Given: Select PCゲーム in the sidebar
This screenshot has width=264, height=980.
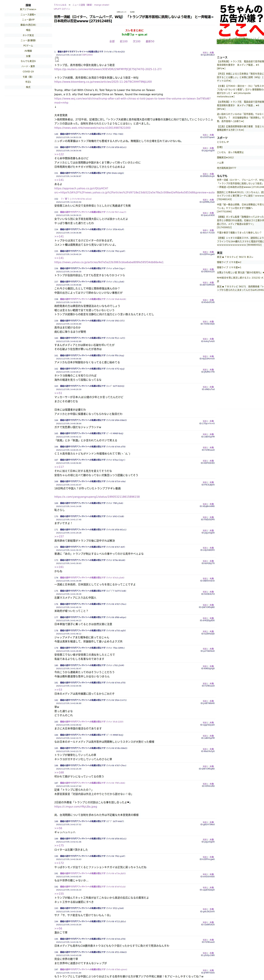Looking at the screenshot, I should click(x=28, y=46).
